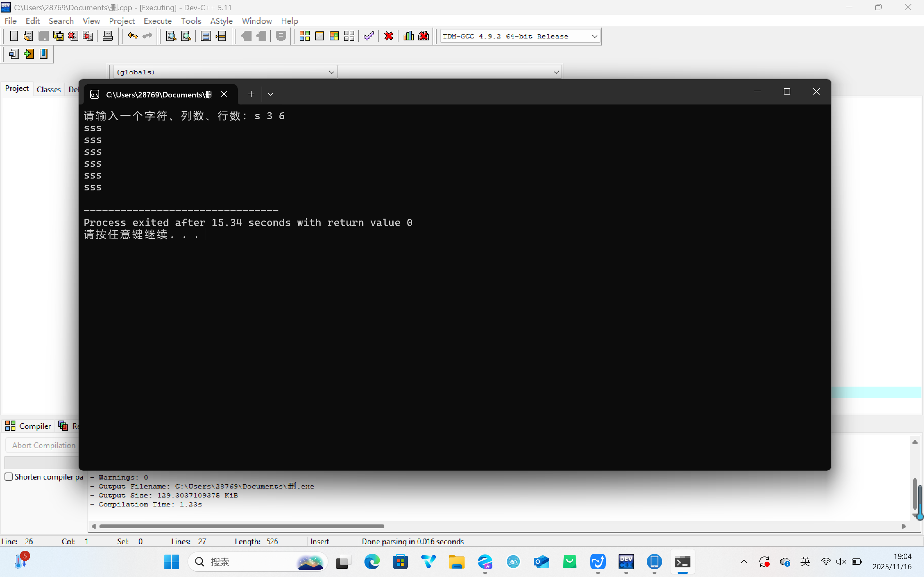Switch to the Classes tab
The image size is (924, 577).
coord(48,90)
